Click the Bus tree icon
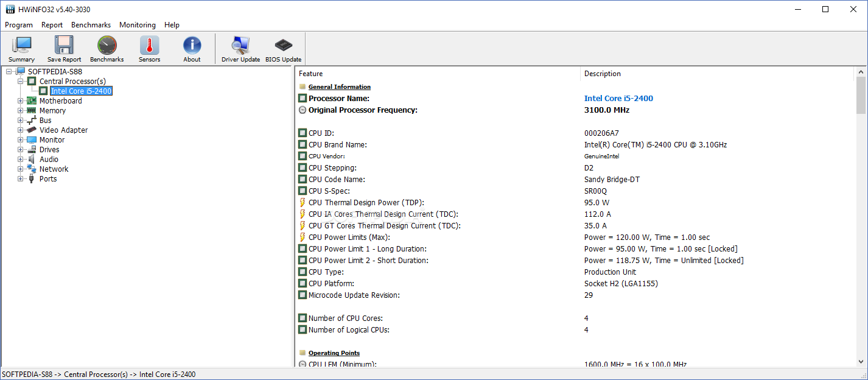 [x=32, y=120]
